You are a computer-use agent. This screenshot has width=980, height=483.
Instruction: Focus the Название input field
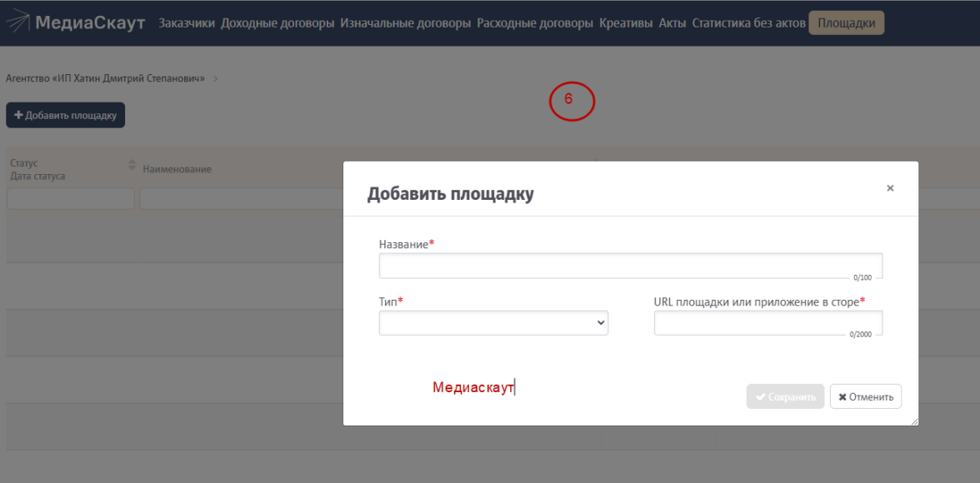click(x=631, y=266)
